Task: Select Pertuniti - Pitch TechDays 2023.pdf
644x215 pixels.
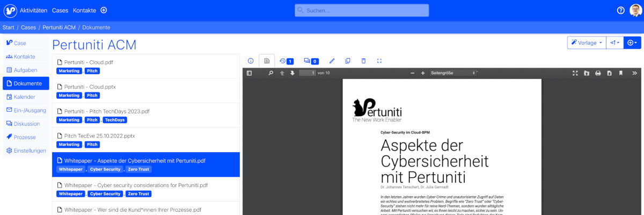Action: pos(146,116)
